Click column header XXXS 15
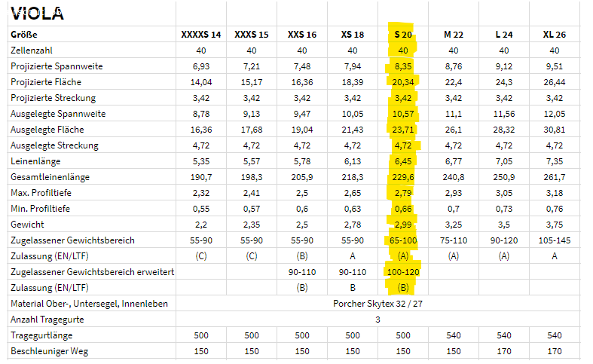This screenshot has width=593, height=364. click(252, 35)
